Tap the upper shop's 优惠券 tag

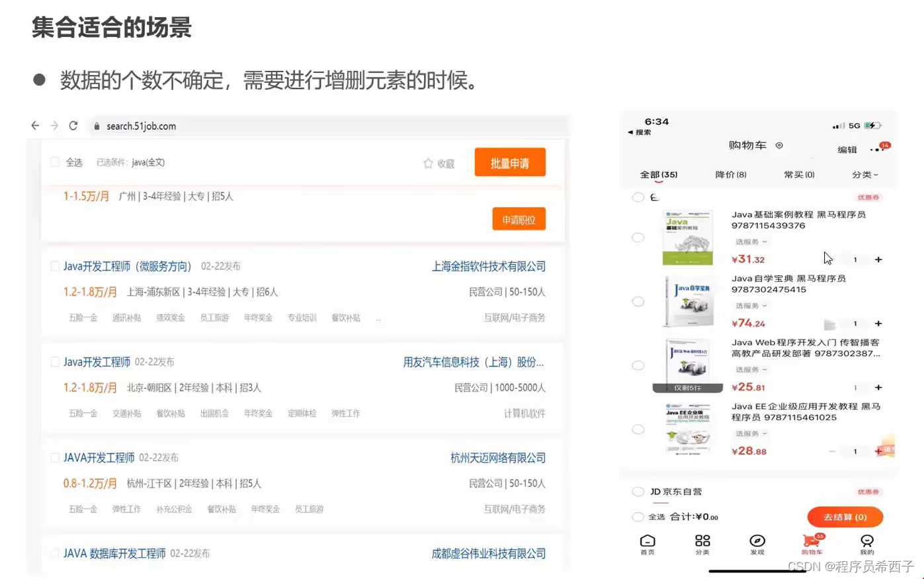868,197
